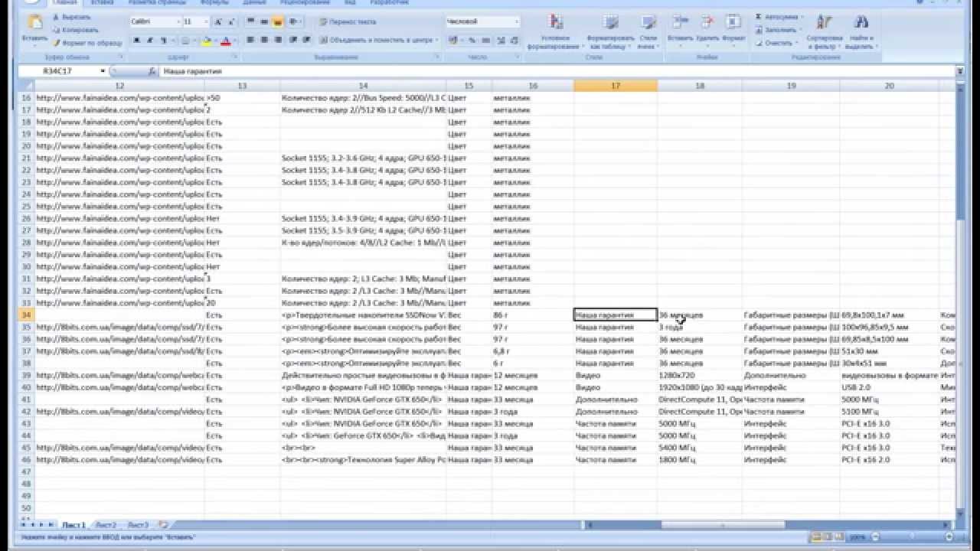Toggle italic formatting button
Image resolution: width=980 pixels, height=551 pixels.
[x=151, y=41]
